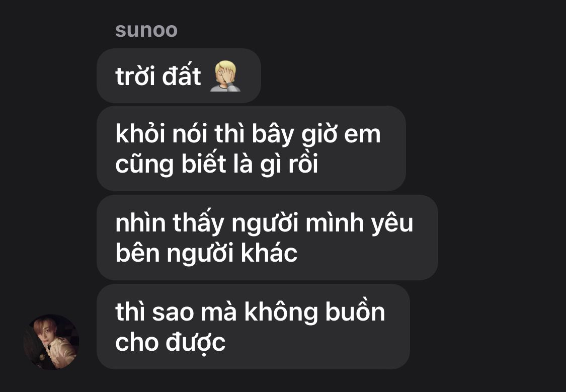Open sunoo's profile picture avatar

[x=51, y=342]
